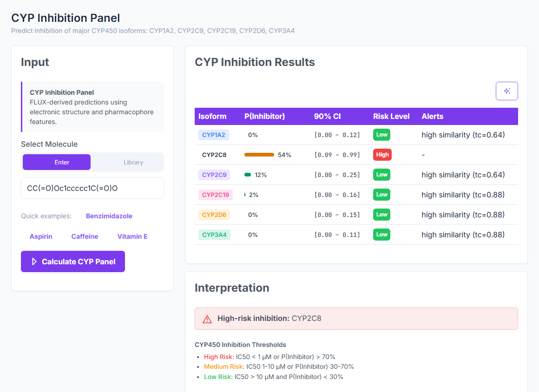Click the Low Risk threshold line
Screen dimensions: 539x392
click(274, 377)
